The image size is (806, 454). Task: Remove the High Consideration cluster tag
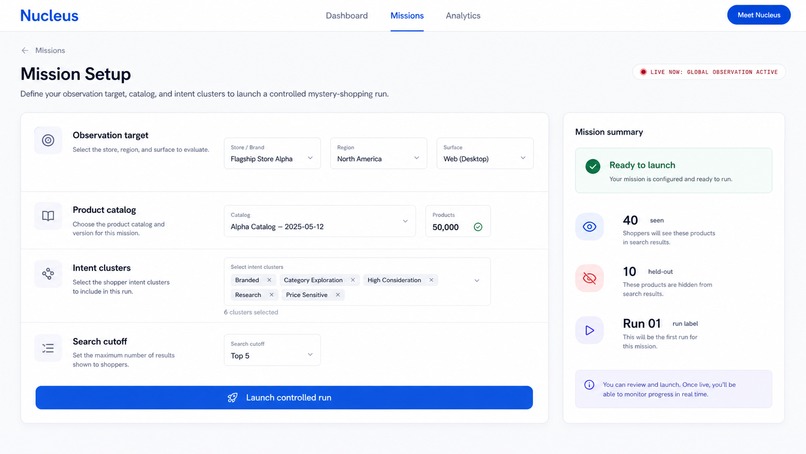tap(431, 280)
